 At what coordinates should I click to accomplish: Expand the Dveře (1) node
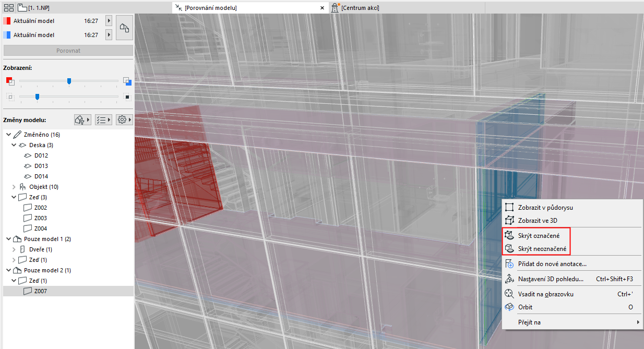(14, 249)
